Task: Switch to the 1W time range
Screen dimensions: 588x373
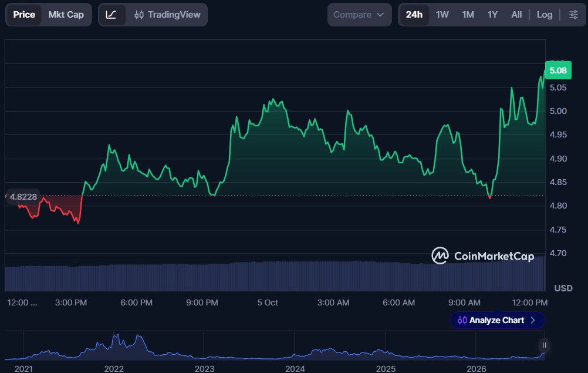Action: [x=442, y=15]
